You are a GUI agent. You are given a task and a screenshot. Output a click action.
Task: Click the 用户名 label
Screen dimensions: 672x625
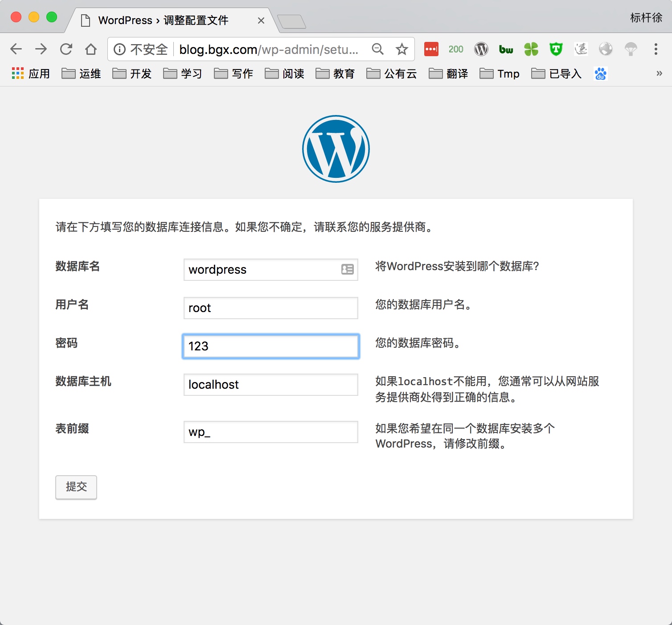tap(72, 305)
